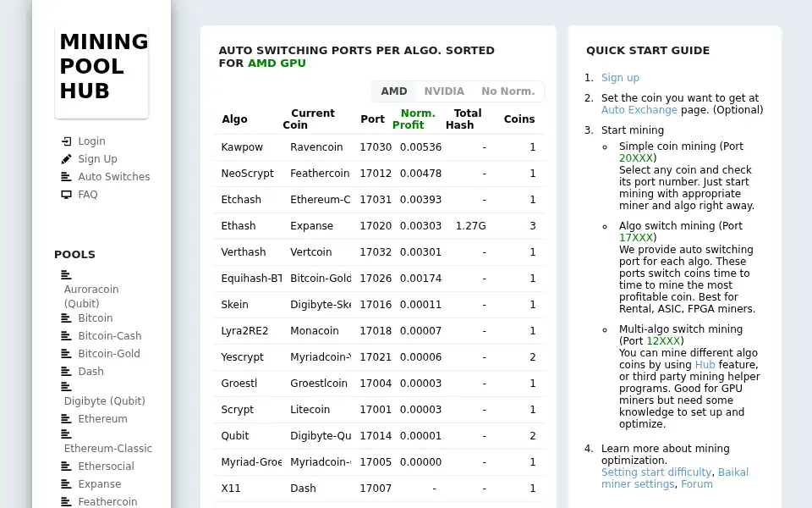Click Sign up in Quick Start Guide
Viewport: 812px width, 508px height.
(x=620, y=78)
